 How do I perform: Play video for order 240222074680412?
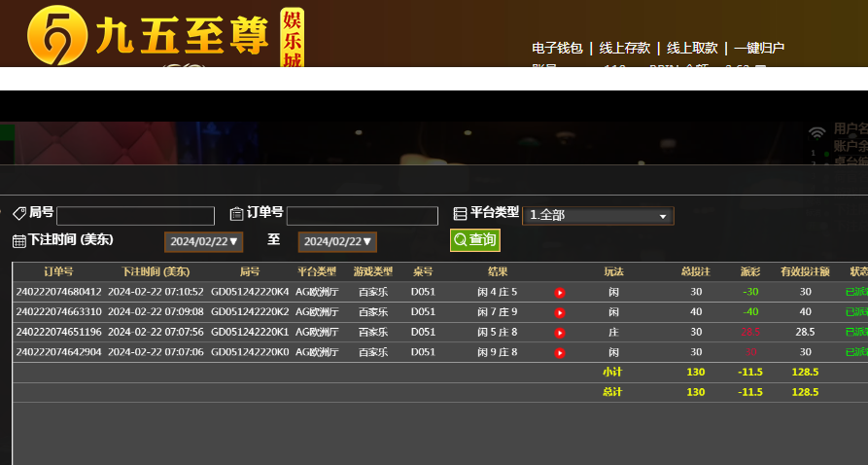[x=560, y=292]
